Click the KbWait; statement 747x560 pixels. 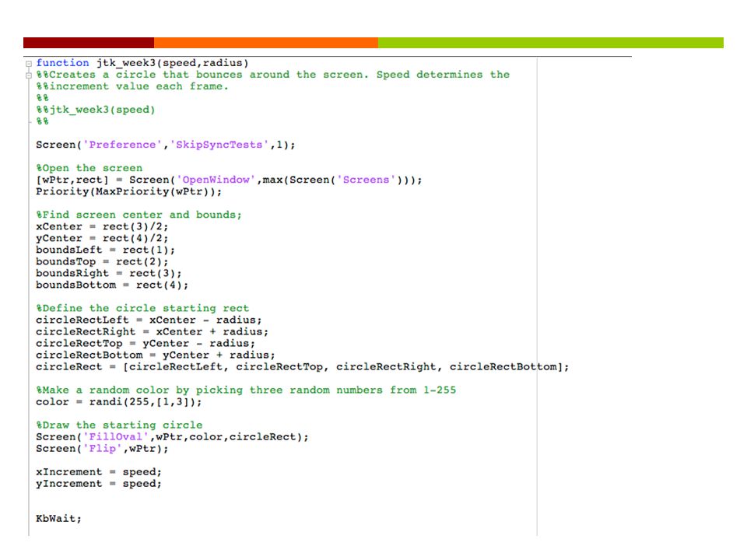click(59, 519)
